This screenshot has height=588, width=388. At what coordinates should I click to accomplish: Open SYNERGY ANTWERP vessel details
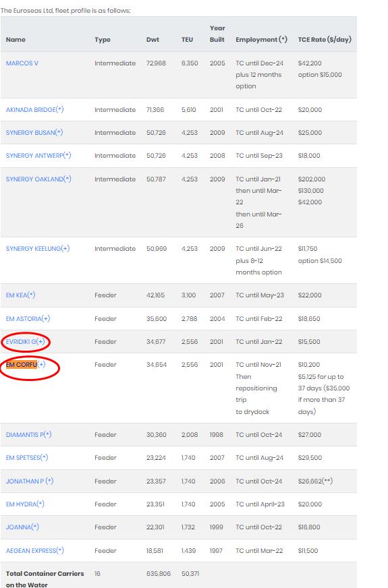pos(38,155)
